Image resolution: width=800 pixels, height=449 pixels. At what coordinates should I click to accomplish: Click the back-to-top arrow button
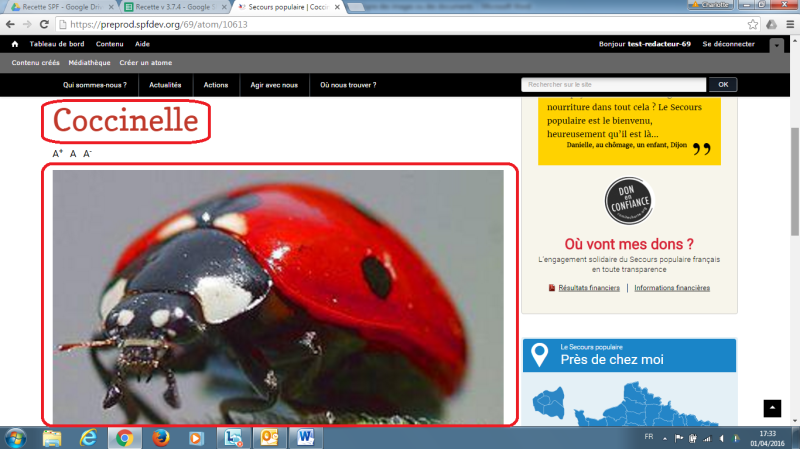(x=772, y=408)
